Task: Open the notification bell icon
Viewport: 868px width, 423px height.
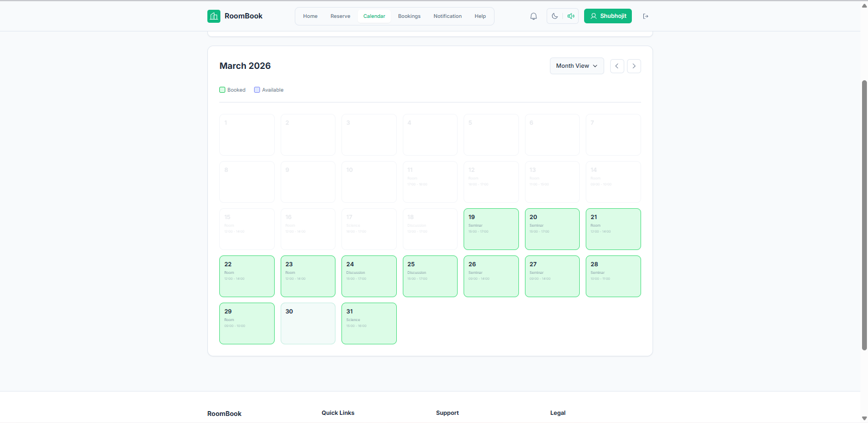Action: click(533, 16)
